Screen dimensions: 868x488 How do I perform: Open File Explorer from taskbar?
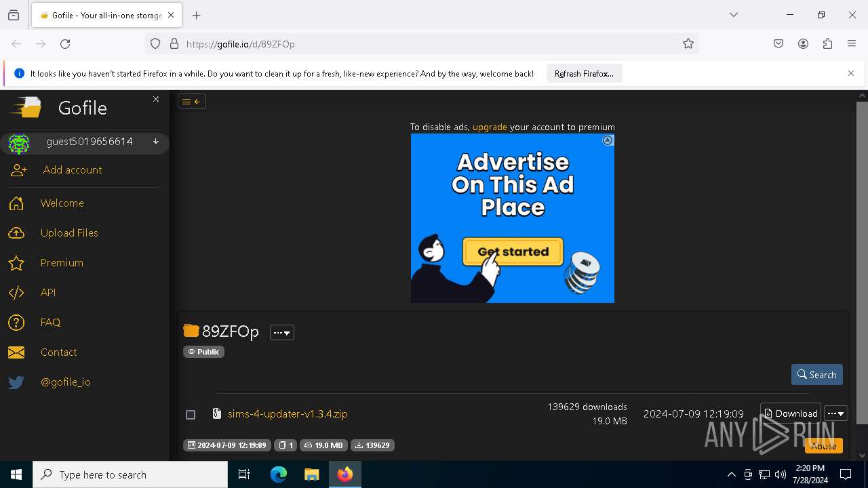pyautogui.click(x=311, y=474)
